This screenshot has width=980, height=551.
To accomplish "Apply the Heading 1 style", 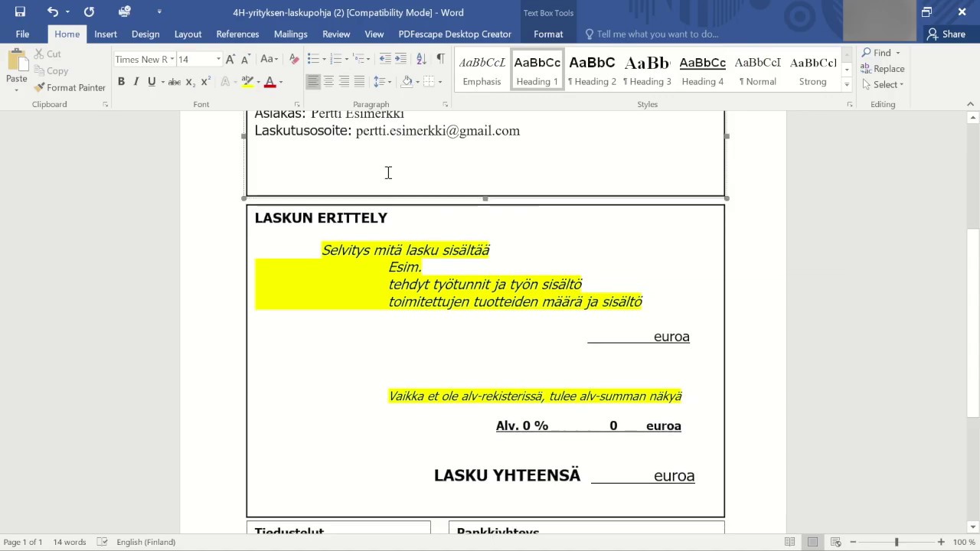I will pyautogui.click(x=537, y=70).
